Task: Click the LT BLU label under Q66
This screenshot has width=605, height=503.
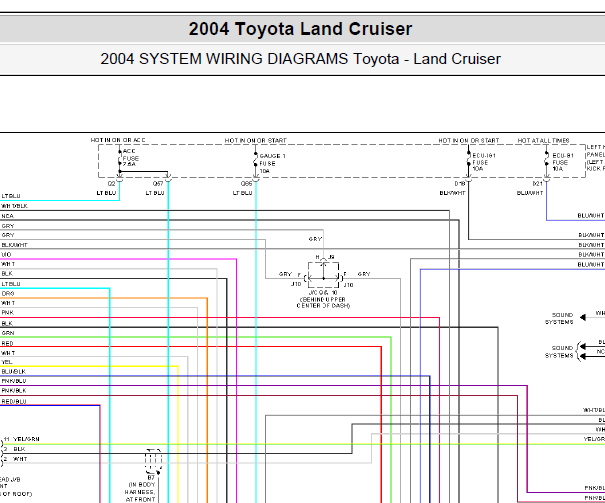Action: (243, 193)
